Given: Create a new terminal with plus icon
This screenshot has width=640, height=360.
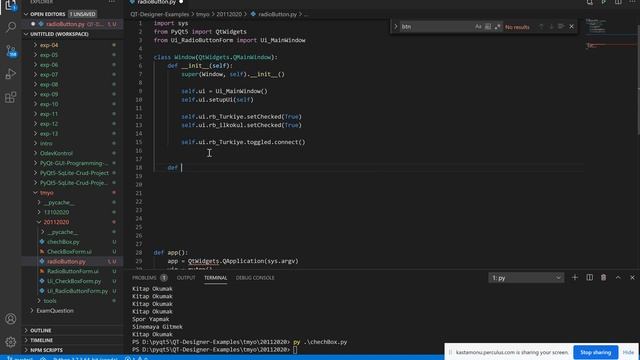Looking at the screenshot, I should pyautogui.click(x=575, y=278).
